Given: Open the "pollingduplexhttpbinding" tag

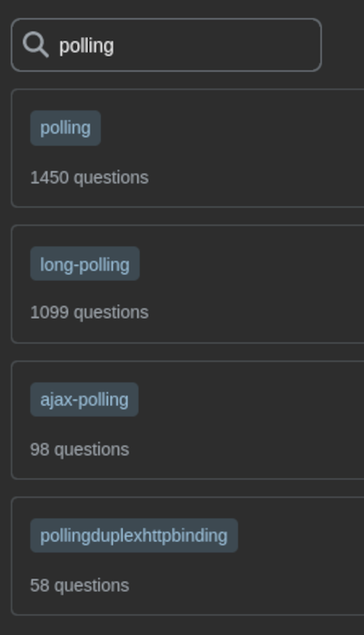Looking at the screenshot, I should pyautogui.click(x=134, y=536).
